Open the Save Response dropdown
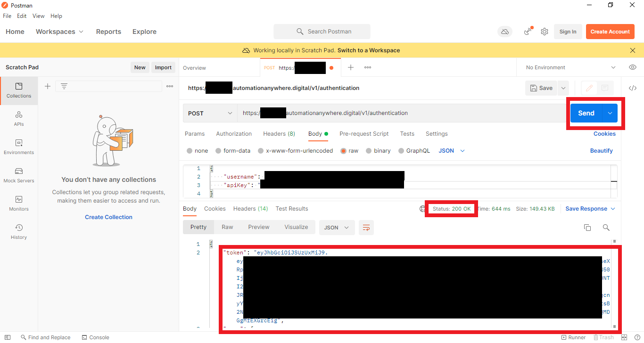The width and height of the screenshot is (644, 343). [591, 209]
